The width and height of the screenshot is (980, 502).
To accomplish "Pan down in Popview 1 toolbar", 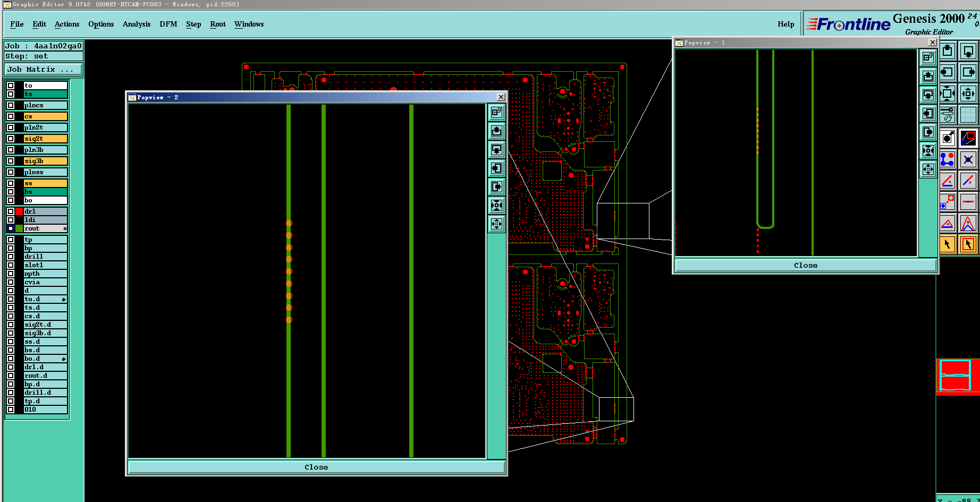I will (x=928, y=95).
